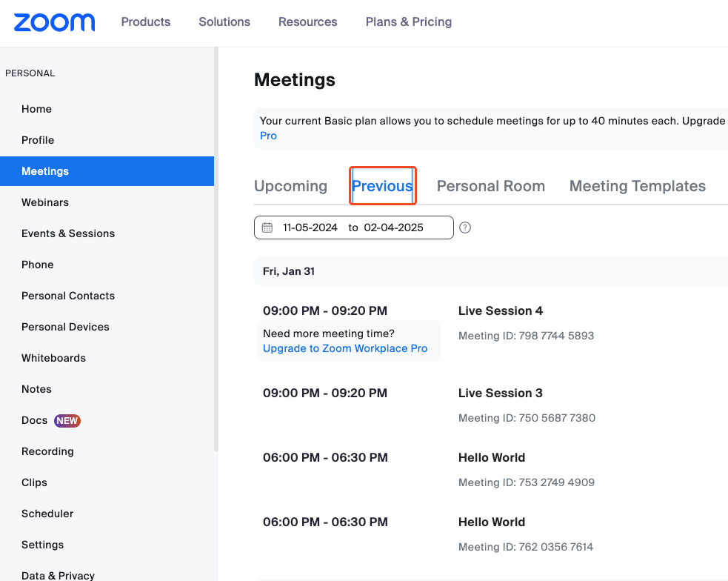Open the Resources menu
728x581 pixels.
point(307,22)
